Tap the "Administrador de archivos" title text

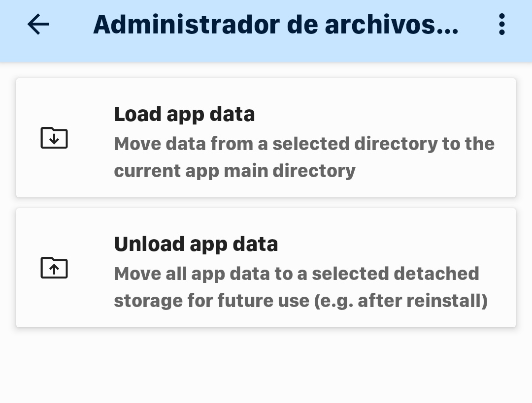(x=275, y=25)
